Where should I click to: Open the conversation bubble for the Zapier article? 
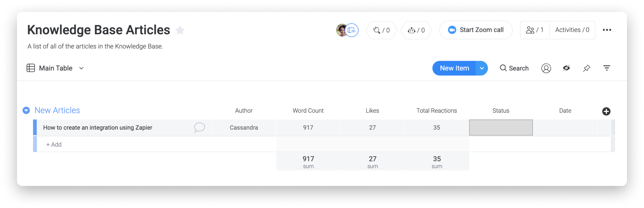tap(199, 128)
